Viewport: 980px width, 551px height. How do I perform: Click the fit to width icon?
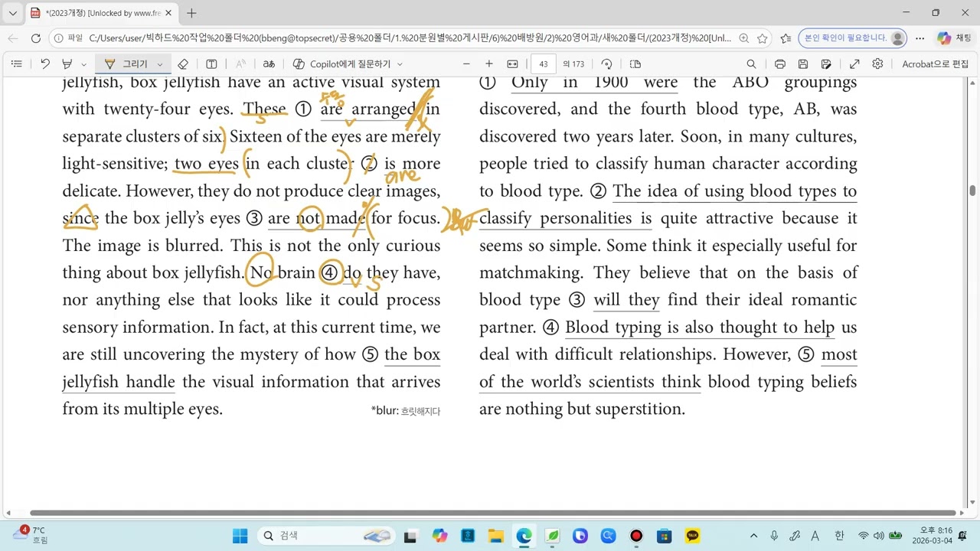[x=512, y=64]
